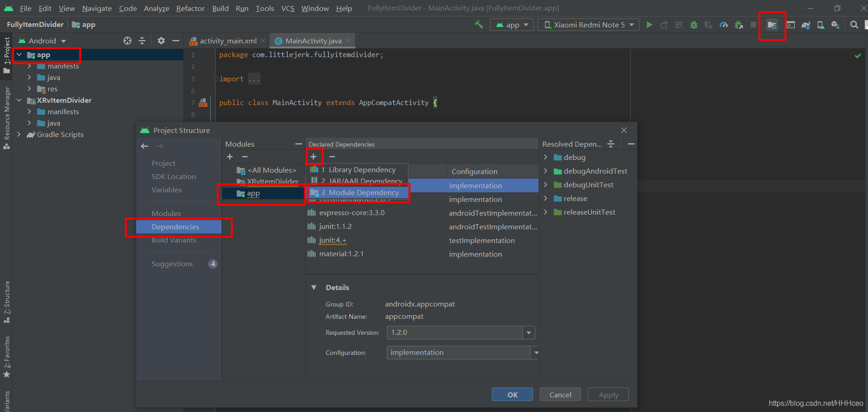Click the Requested Version 1.2.0 field
868x412 pixels.
[455, 333]
